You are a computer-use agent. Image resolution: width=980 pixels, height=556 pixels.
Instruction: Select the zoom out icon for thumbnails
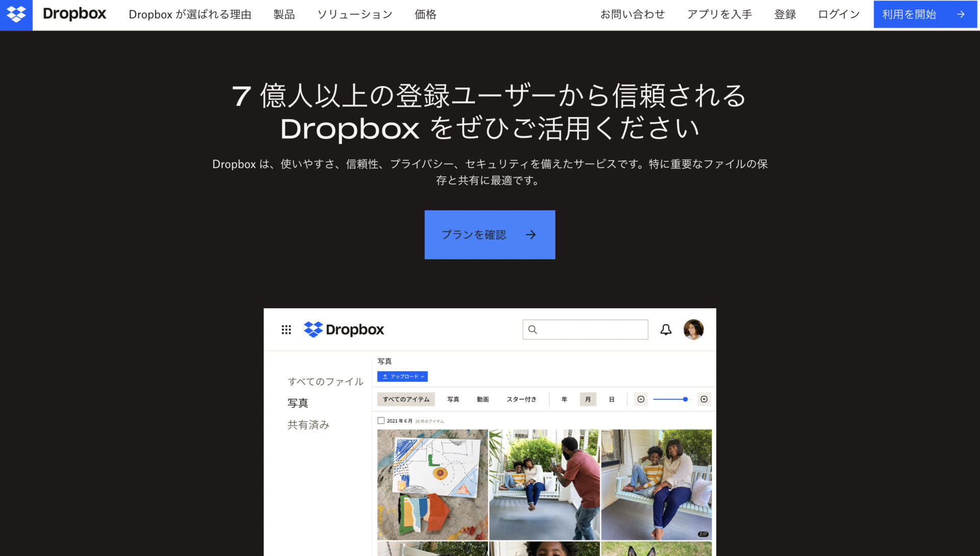point(641,399)
